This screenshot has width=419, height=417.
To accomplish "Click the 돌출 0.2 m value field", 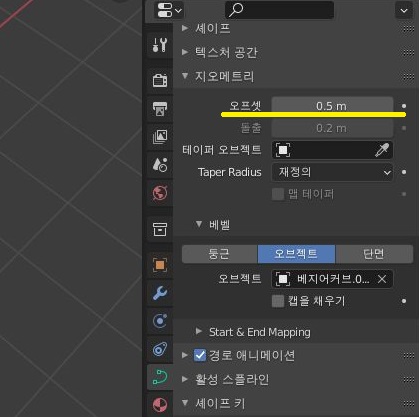I will 332,128.
